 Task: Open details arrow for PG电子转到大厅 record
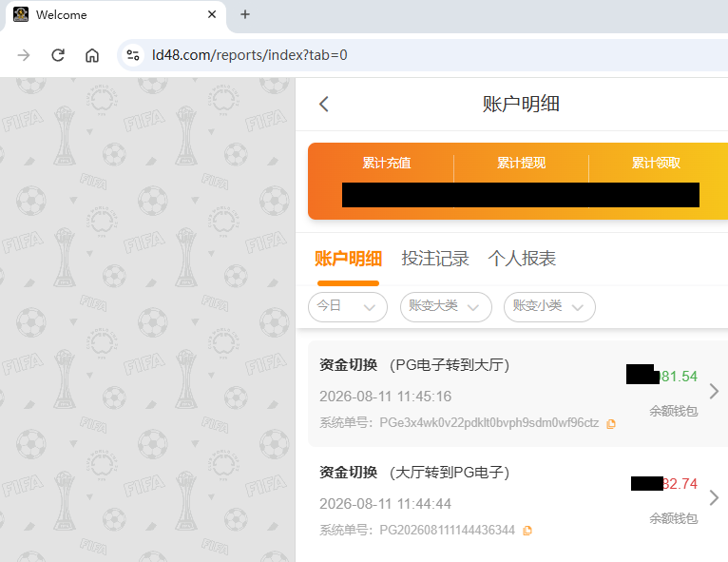714,392
